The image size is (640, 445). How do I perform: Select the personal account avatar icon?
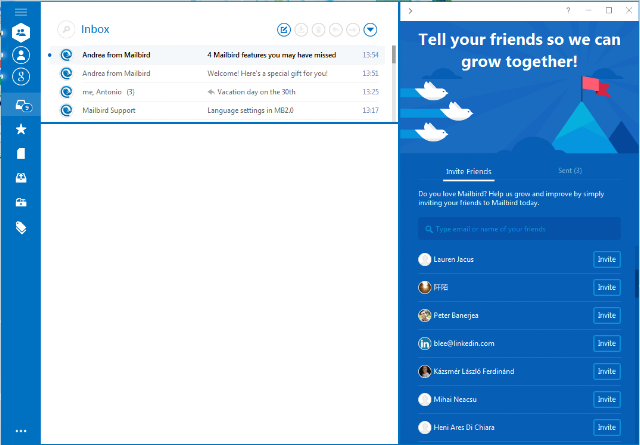21,55
